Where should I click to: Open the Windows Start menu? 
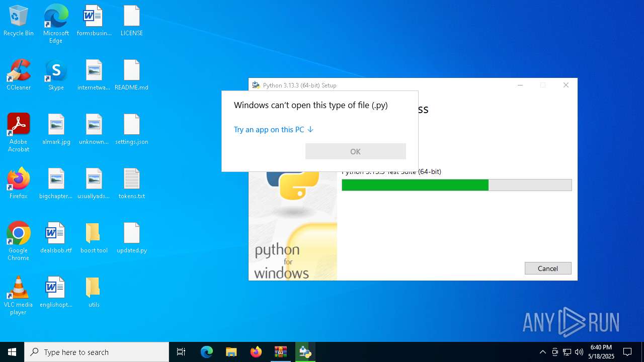point(12,352)
